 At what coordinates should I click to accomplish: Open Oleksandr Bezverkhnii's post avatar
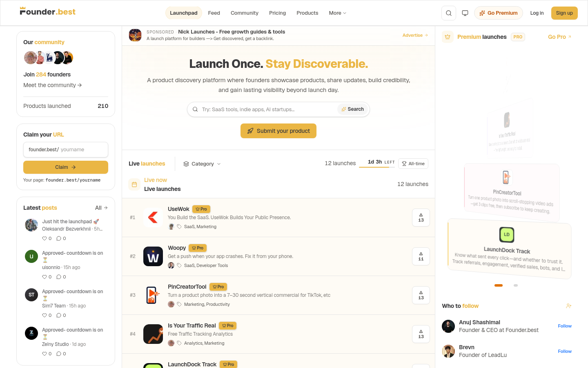pyautogui.click(x=31, y=225)
